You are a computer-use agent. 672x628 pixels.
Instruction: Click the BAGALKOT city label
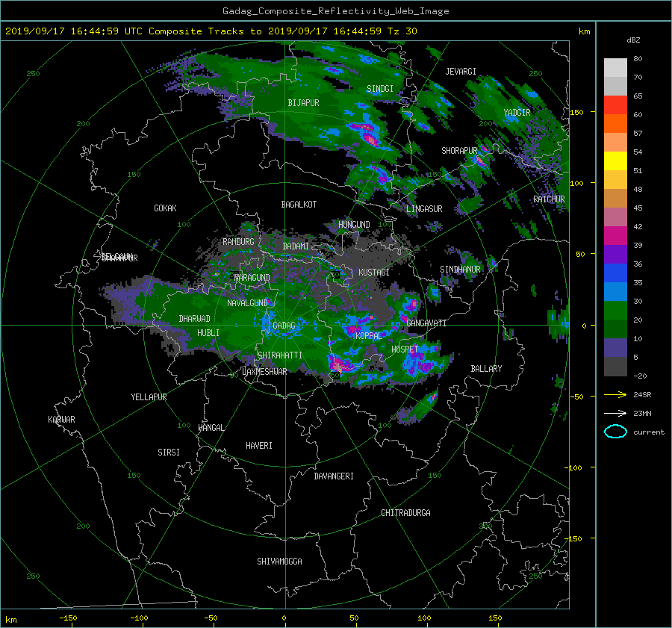(299, 205)
